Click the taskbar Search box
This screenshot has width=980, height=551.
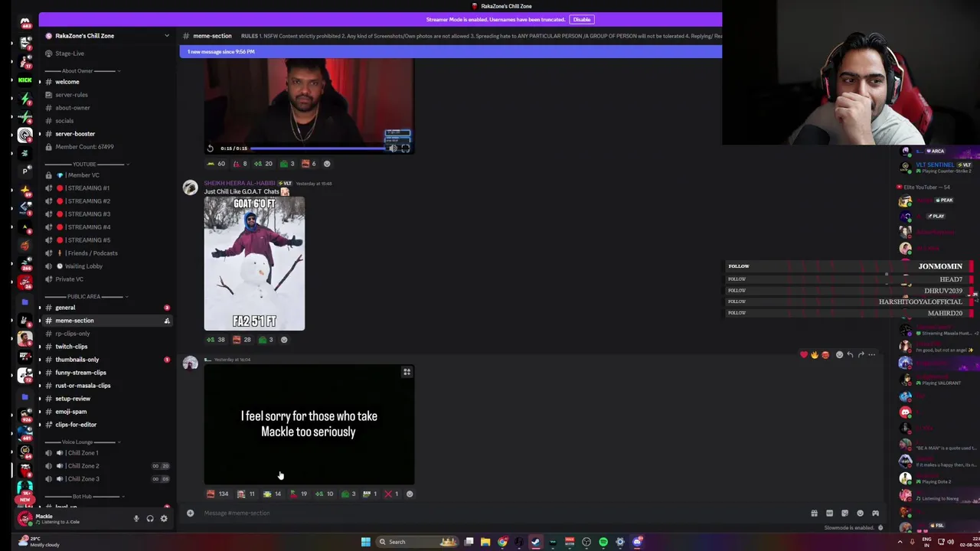(417, 542)
